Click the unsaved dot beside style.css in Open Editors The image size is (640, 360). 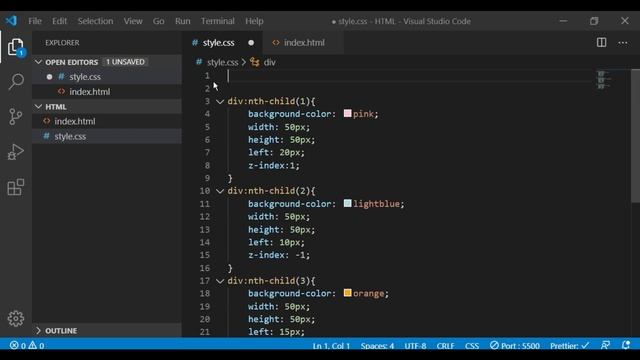tap(49, 77)
